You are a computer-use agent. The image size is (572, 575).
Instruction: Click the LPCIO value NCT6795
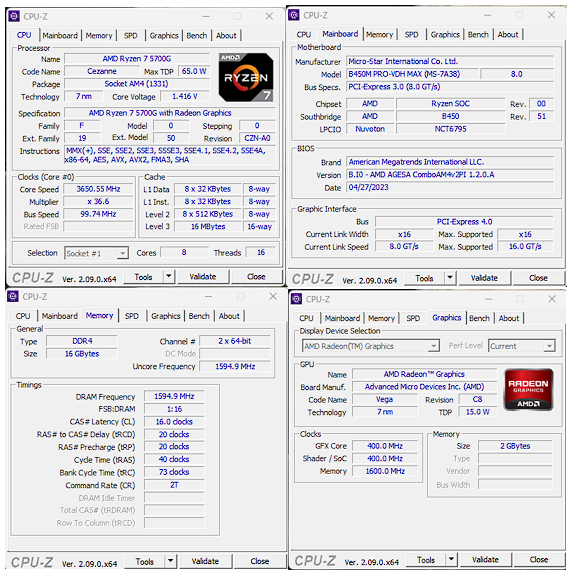coord(450,129)
